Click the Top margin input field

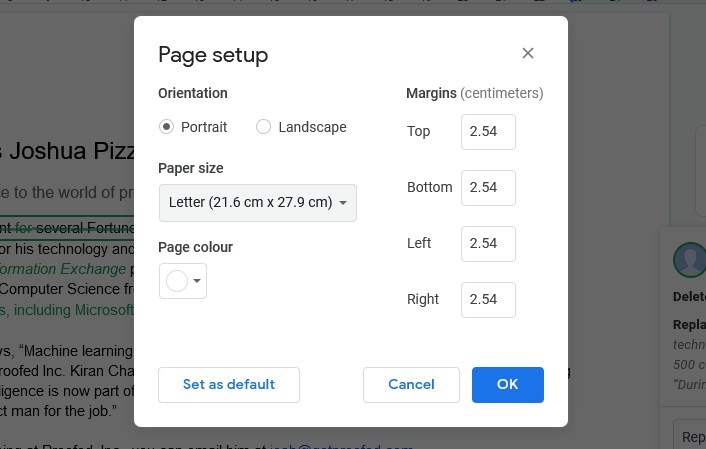pos(488,132)
